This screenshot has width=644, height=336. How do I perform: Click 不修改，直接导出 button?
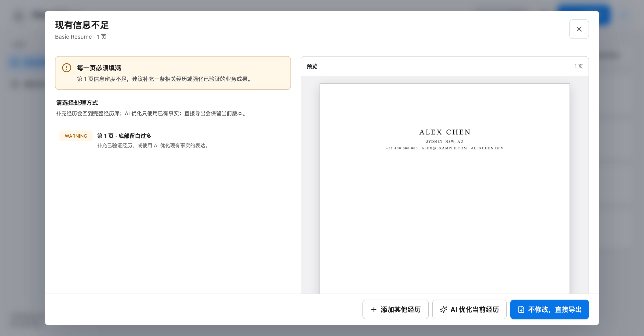coord(549,309)
